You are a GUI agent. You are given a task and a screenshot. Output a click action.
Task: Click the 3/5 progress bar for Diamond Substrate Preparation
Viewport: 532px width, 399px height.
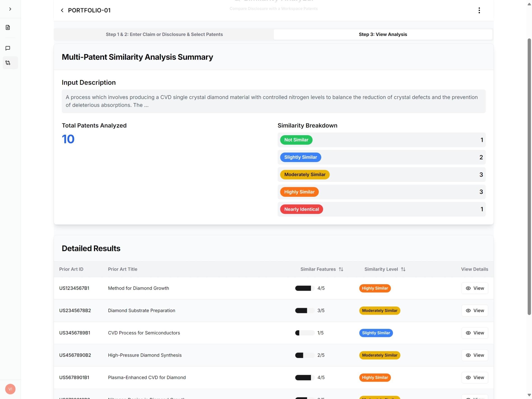coord(305,311)
